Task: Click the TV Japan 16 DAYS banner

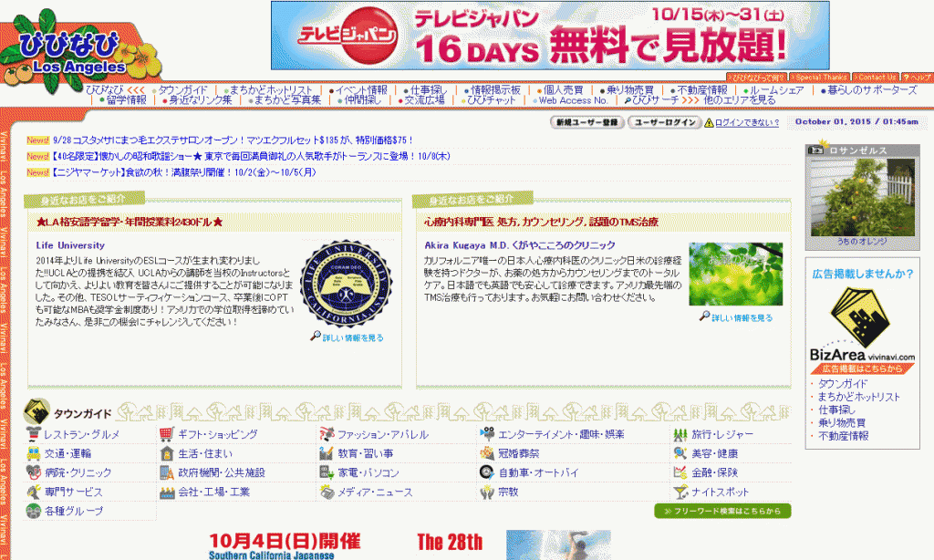Action: tap(550, 36)
